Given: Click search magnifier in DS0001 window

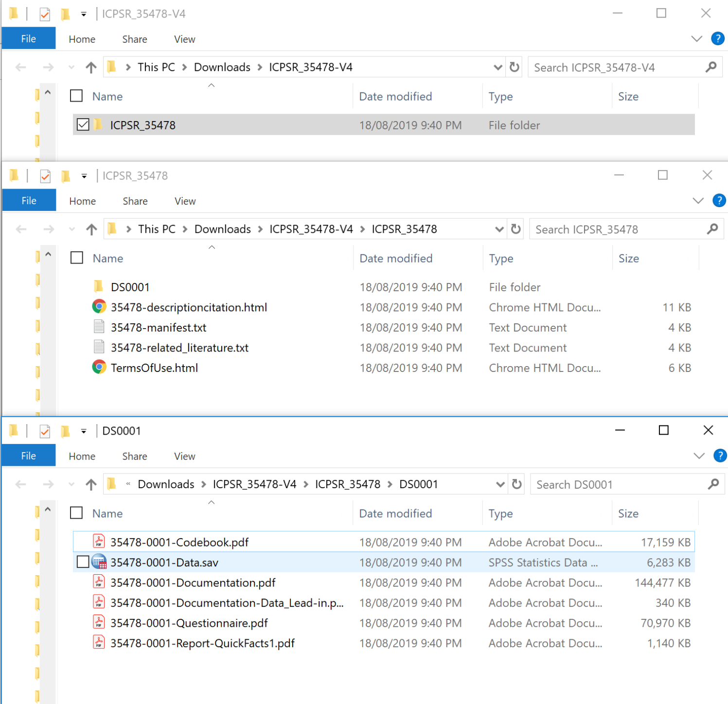Looking at the screenshot, I should (x=713, y=484).
